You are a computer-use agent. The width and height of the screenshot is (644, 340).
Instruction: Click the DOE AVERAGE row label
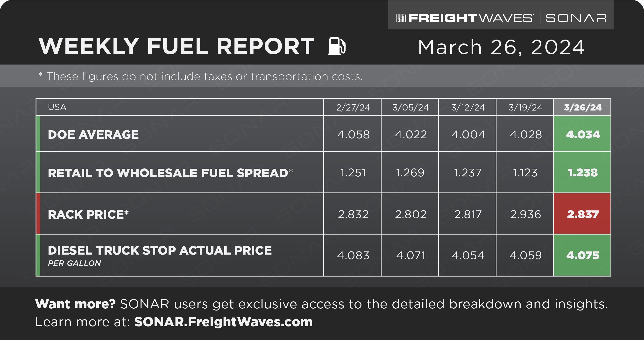(93, 135)
